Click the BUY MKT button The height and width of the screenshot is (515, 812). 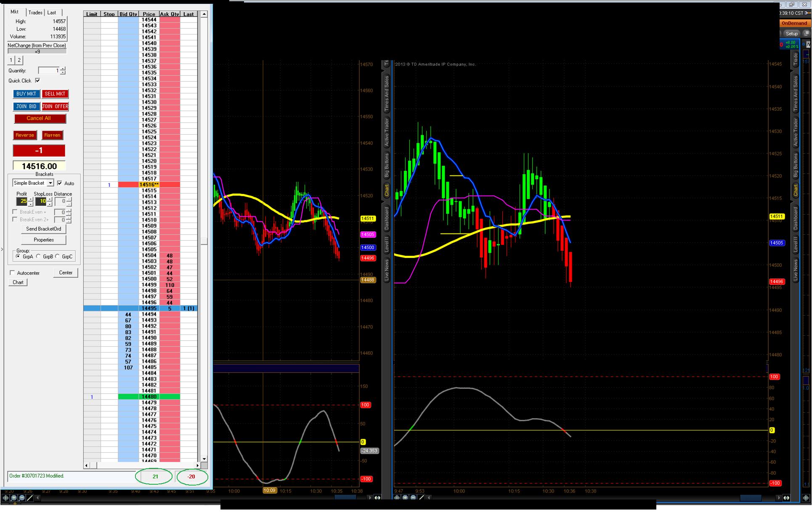(x=27, y=94)
